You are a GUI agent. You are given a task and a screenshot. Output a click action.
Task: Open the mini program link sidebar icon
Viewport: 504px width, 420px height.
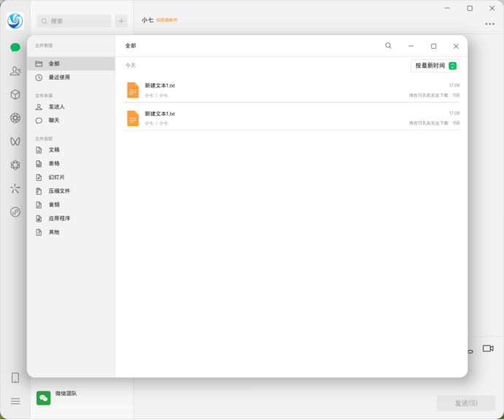[x=15, y=211]
